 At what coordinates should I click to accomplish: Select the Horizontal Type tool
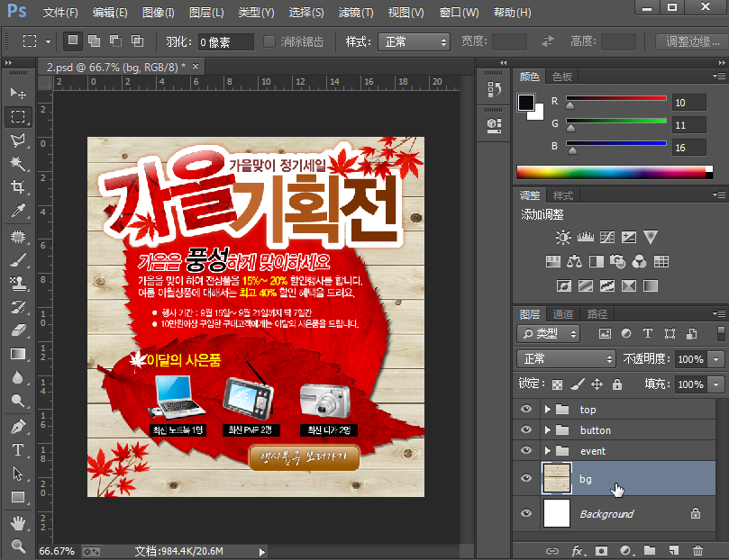pyautogui.click(x=17, y=449)
